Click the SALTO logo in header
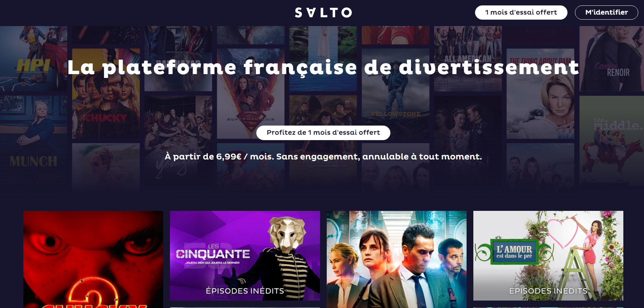 (323, 13)
